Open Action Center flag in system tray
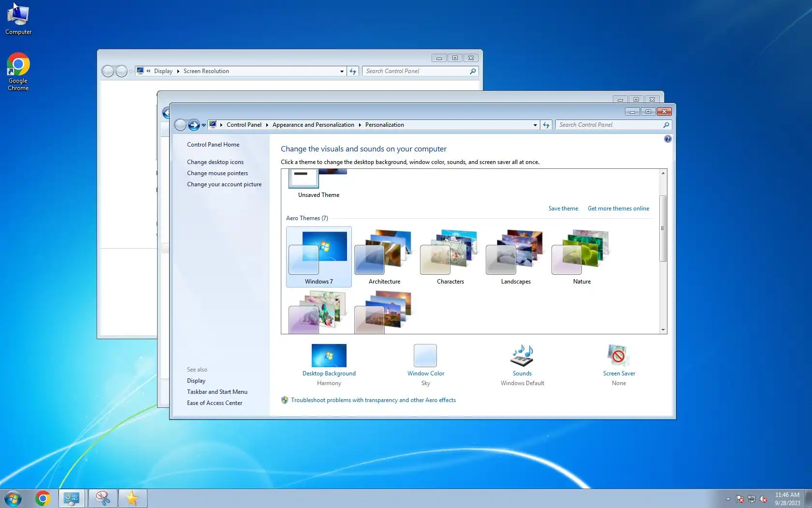Viewport: 812px width, 508px height. (740, 499)
